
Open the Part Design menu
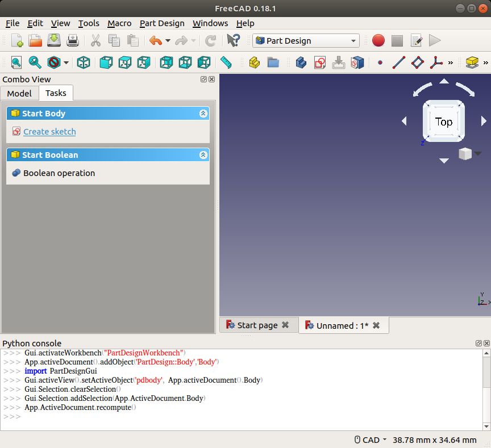tap(162, 23)
